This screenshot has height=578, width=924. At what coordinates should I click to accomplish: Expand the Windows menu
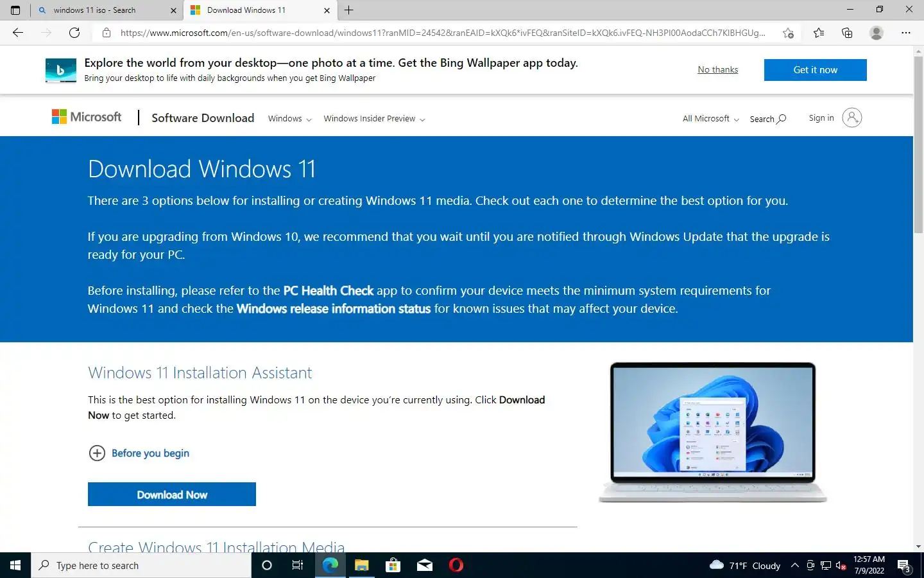click(x=289, y=119)
